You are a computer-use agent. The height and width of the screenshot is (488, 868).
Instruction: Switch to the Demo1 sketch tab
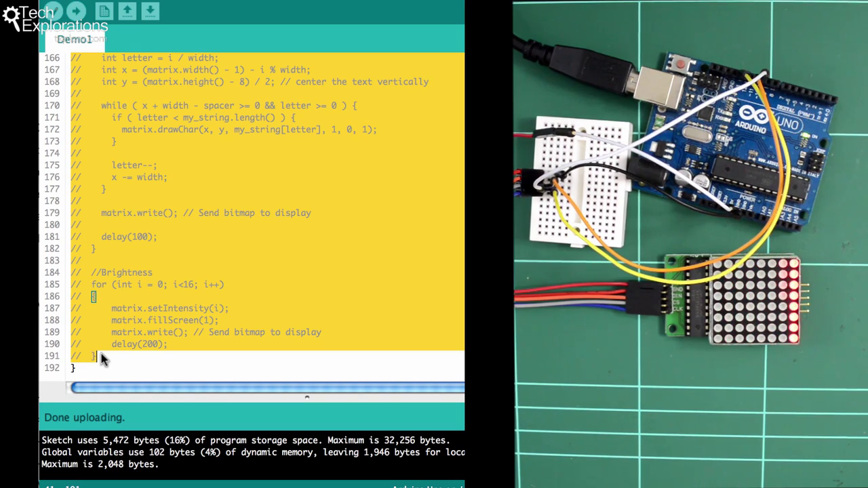coord(75,39)
